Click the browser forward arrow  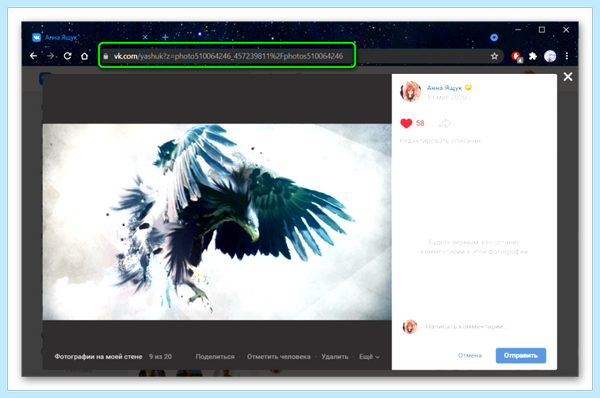point(51,56)
